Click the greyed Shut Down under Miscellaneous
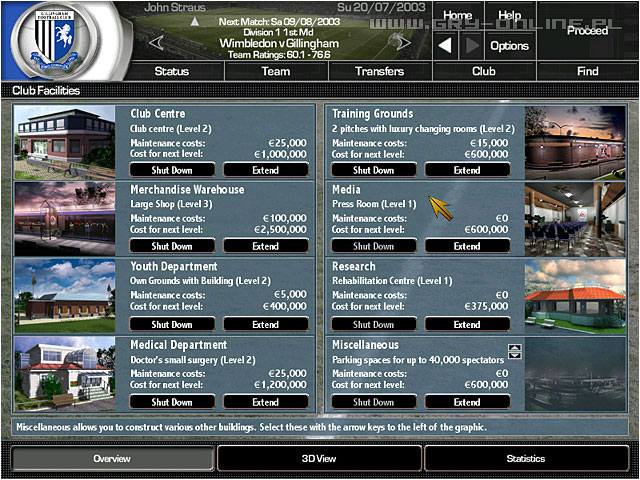The image size is (640, 480). point(373,402)
